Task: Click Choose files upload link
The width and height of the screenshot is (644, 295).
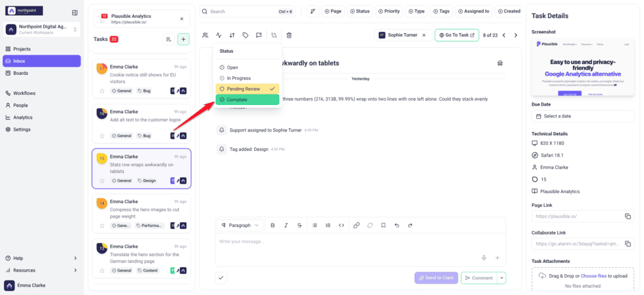Action: pos(594,276)
